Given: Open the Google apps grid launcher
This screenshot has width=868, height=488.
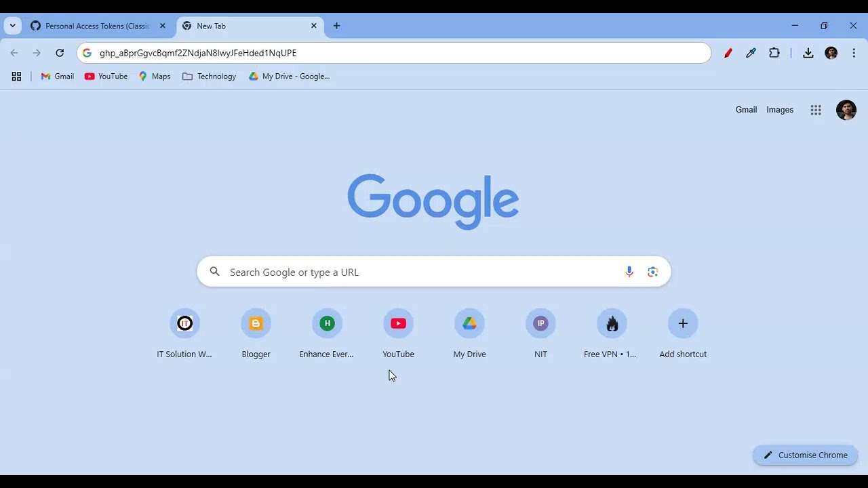Looking at the screenshot, I should (x=816, y=110).
